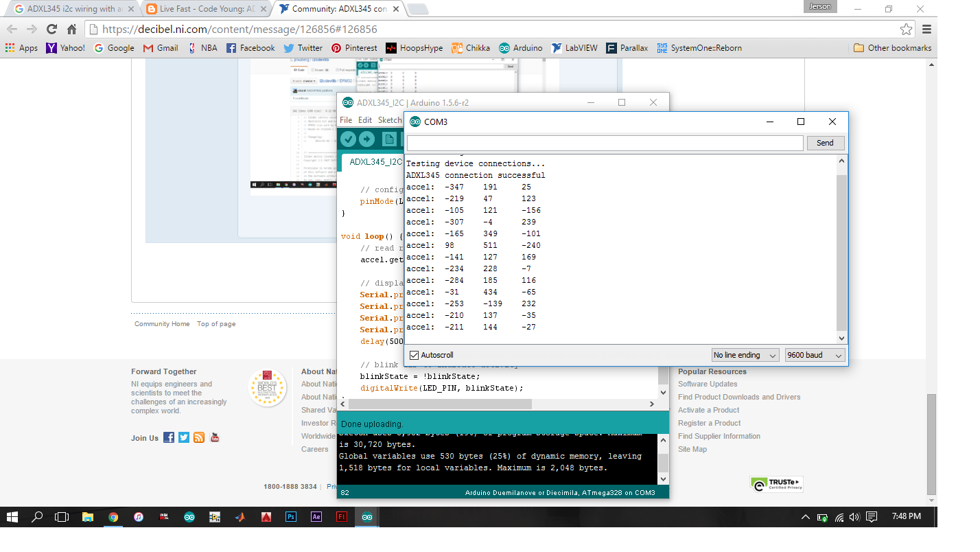The width and height of the screenshot is (980, 552).
Task: Open the SystemOne::Reborn bookmark
Action: (x=699, y=48)
